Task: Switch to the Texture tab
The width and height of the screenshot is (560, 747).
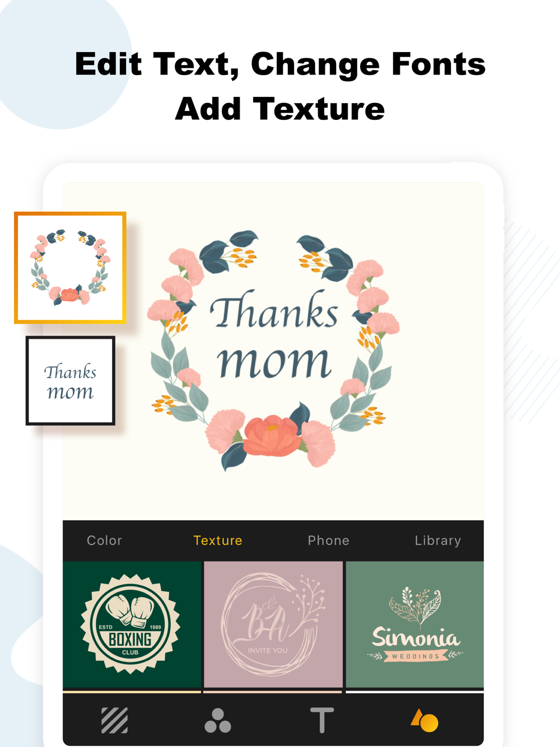Action: pyautogui.click(x=218, y=540)
